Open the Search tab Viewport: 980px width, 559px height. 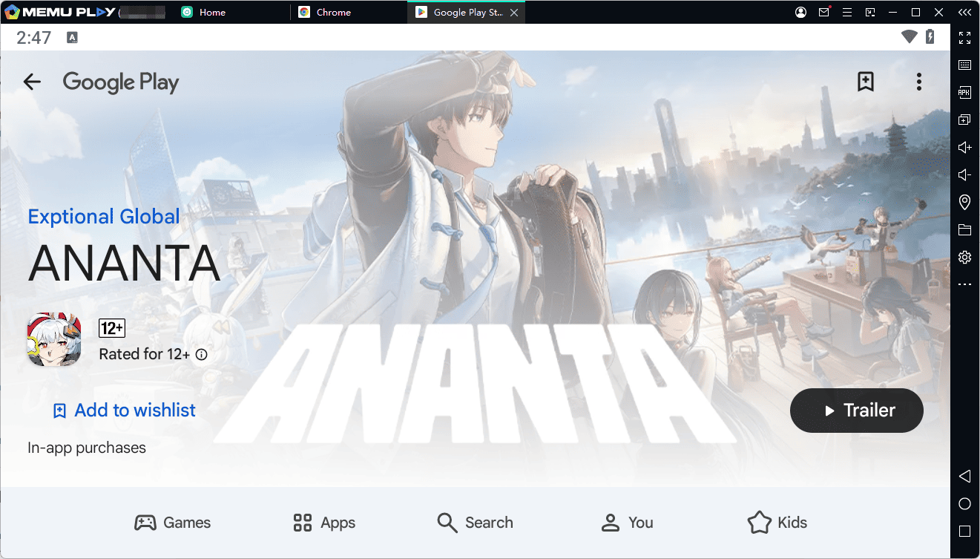(x=475, y=523)
